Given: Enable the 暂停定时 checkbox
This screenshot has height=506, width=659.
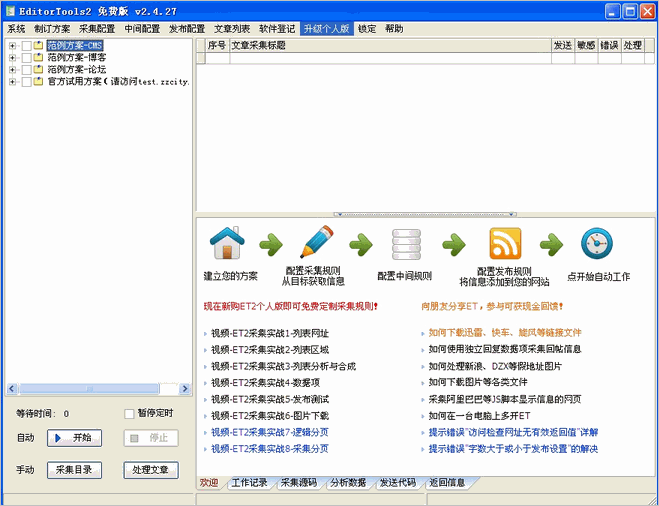Looking at the screenshot, I should coord(129,414).
